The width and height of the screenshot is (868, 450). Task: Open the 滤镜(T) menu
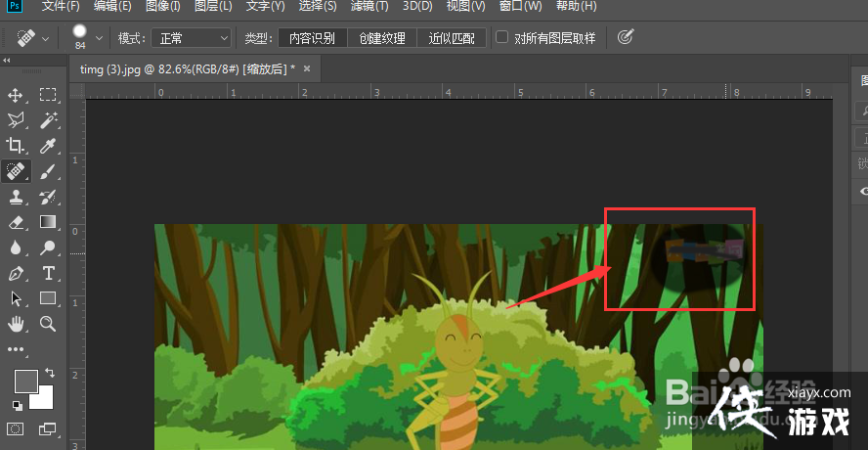click(x=369, y=7)
